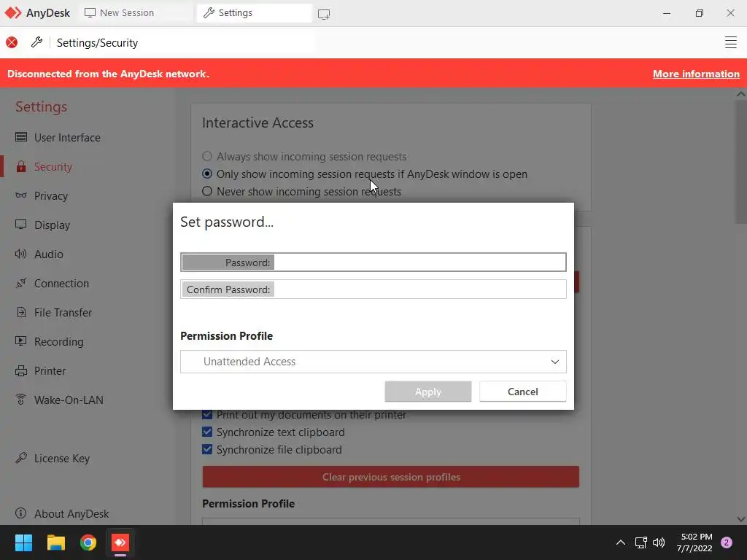
Task: Open the notifications badge showing 2
Action: click(x=727, y=542)
